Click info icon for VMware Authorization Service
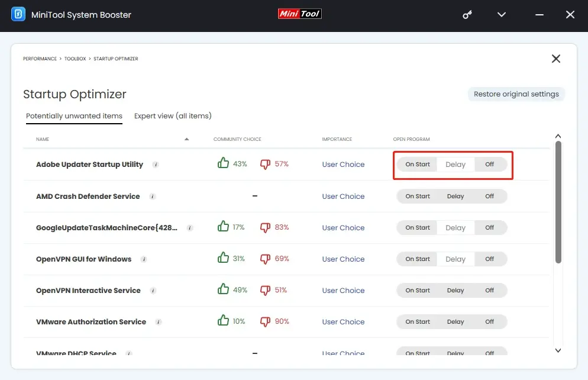 [x=159, y=322]
